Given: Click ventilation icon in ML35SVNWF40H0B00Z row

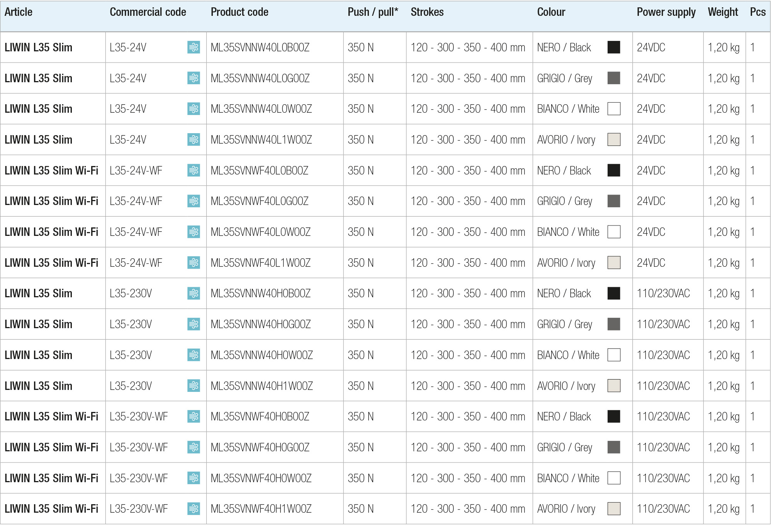Looking at the screenshot, I should tap(194, 416).
